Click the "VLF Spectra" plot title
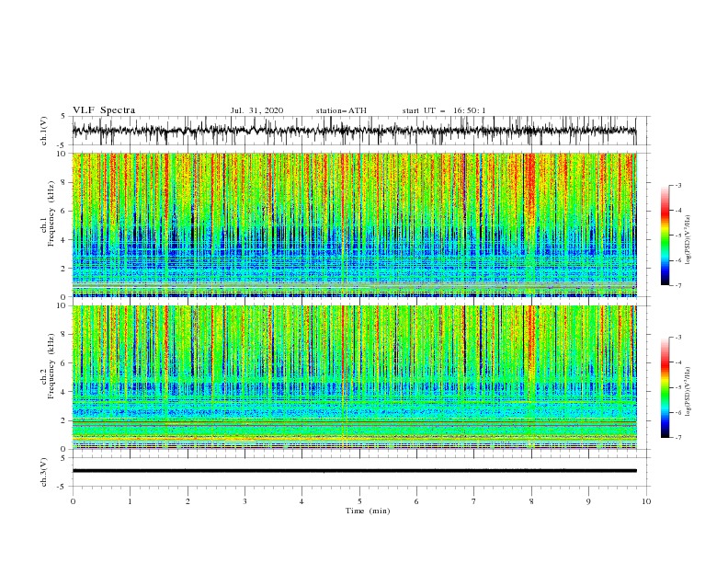The image size is (728, 563). (x=104, y=110)
